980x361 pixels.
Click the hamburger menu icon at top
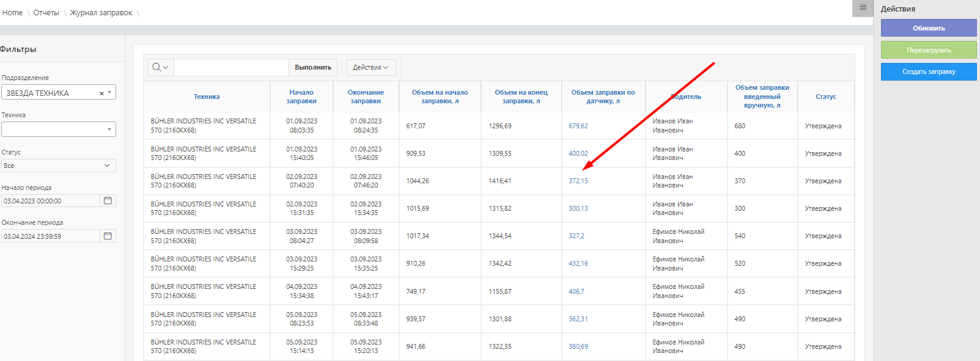point(863,8)
